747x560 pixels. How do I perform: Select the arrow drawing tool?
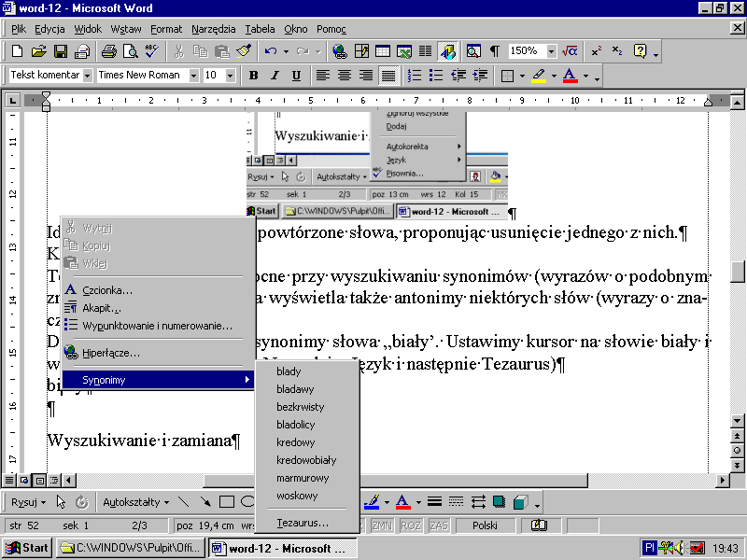(204, 502)
